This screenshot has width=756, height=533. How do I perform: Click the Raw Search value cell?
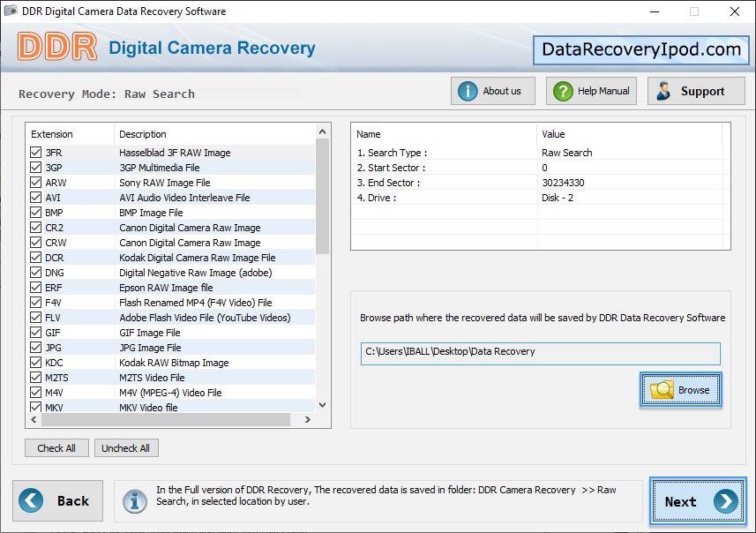point(567,153)
